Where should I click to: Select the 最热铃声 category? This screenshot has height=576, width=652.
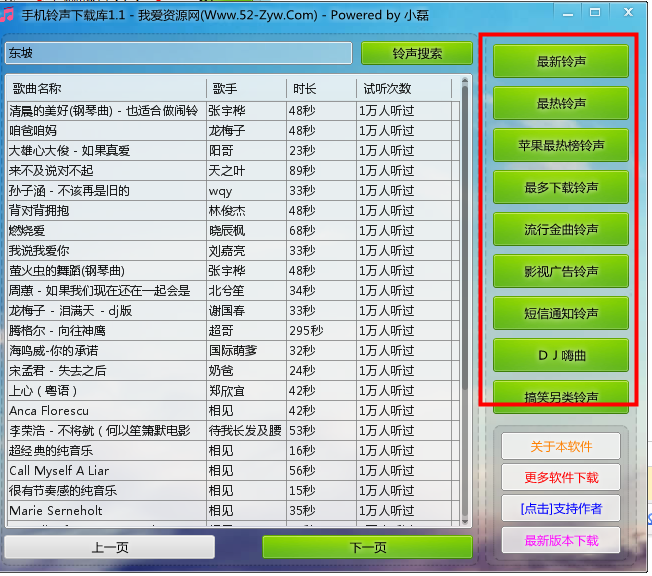click(x=561, y=103)
